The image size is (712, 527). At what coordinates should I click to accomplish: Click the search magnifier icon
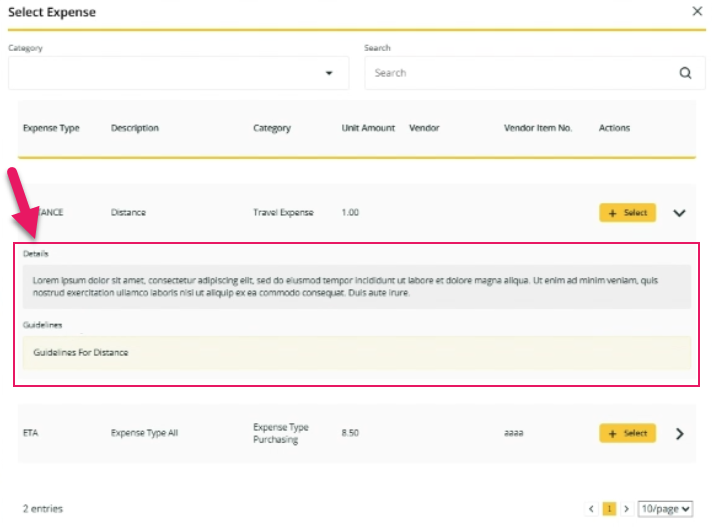pyautogui.click(x=685, y=73)
